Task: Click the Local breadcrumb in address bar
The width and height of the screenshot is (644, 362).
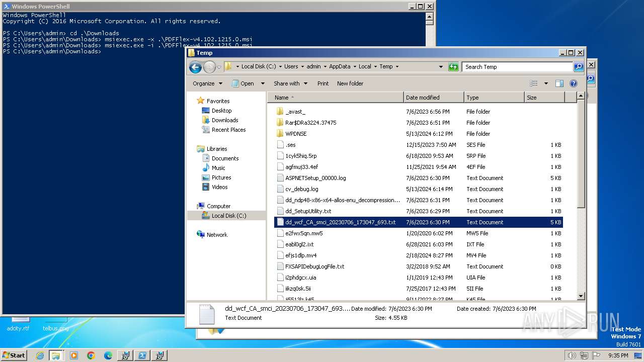Action: tap(365, 66)
